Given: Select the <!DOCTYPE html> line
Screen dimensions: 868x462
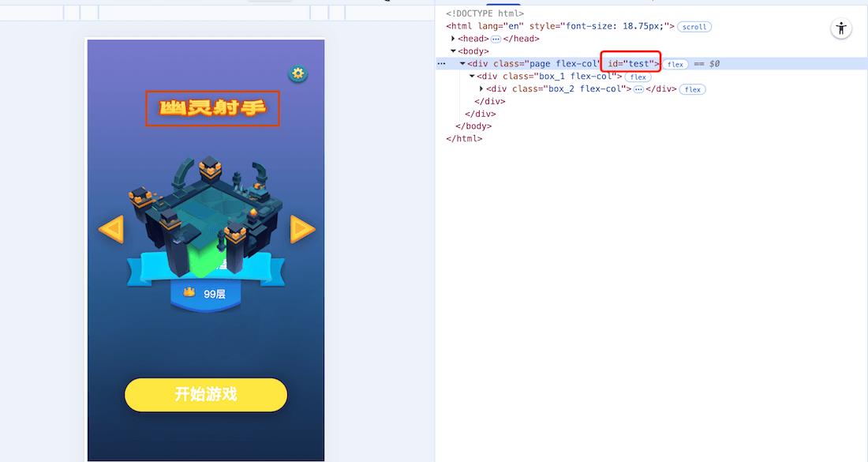Looking at the screenshot, I should (x=485, y=13).
